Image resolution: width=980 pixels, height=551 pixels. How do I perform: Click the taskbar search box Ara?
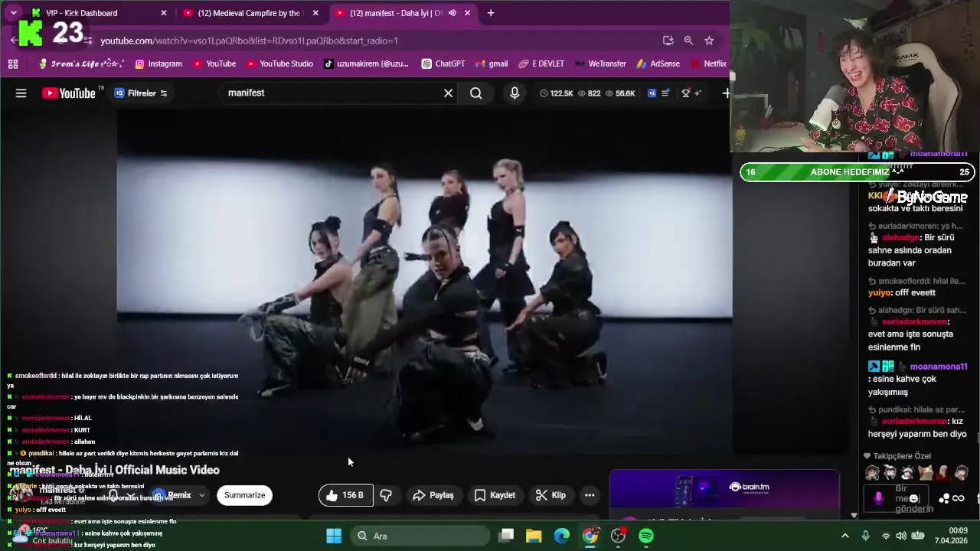(x=420, y=536)
